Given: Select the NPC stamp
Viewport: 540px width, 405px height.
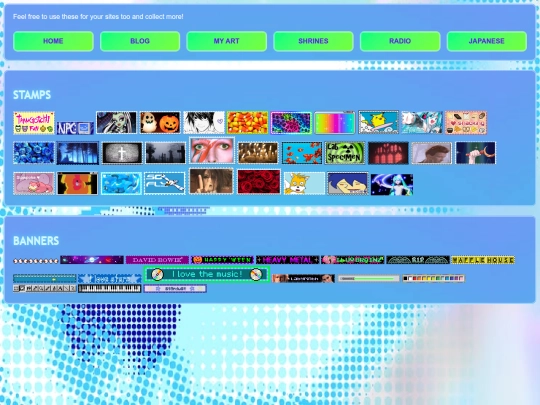Looking at the screenshot, I should coord(75,128).
